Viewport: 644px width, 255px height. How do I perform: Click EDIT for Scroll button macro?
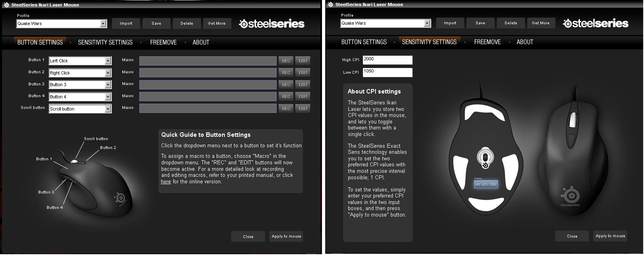coord(303,108)
